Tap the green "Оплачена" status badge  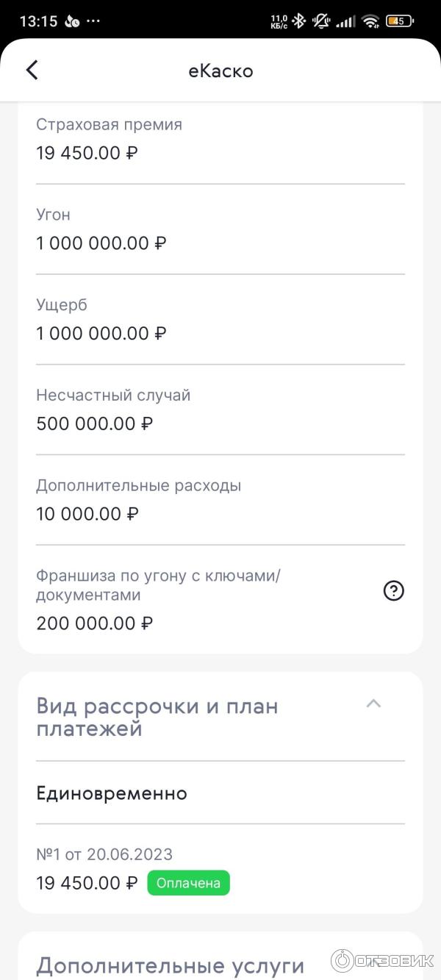[188, 883]
